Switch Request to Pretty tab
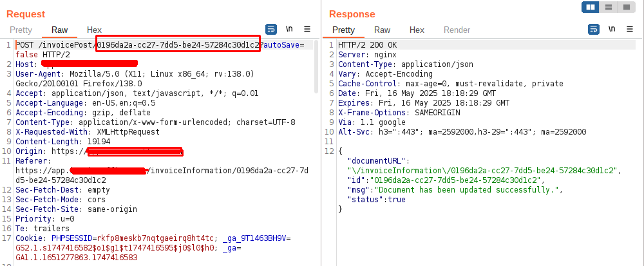The image size is (644, 266). (21, 30)
